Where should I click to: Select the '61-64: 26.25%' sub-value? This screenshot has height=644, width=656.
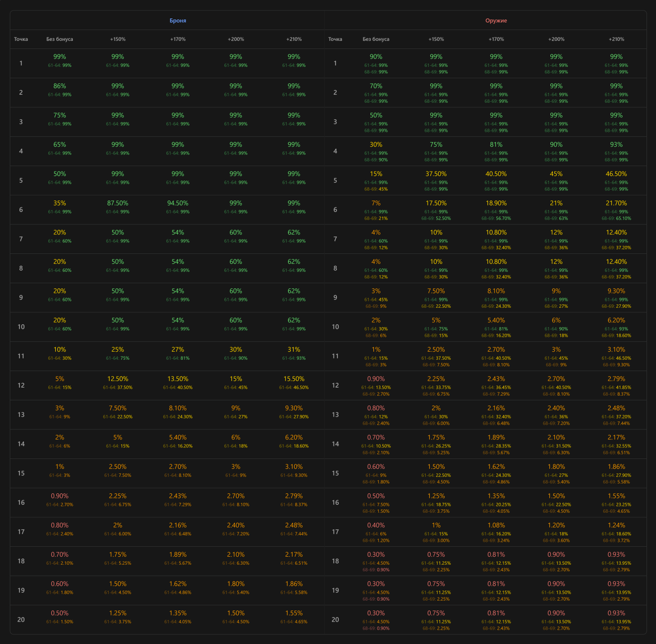[436, 446]
